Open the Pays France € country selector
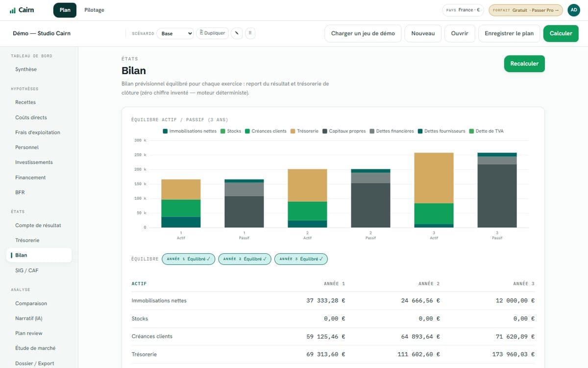Image resolution: width=588 pixels, height=368 pixels. (x=463, y=10)
